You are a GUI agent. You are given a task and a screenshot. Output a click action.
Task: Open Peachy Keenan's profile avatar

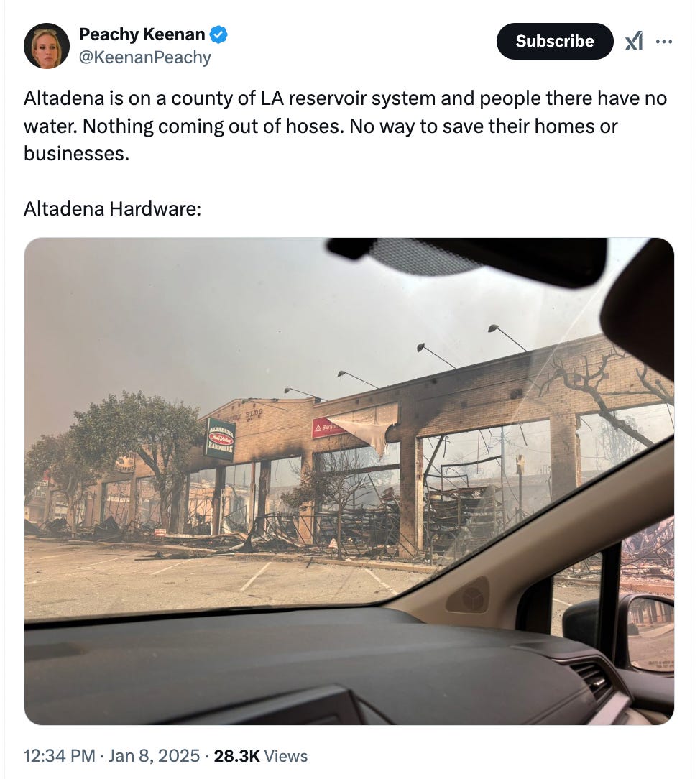[47, 46]
